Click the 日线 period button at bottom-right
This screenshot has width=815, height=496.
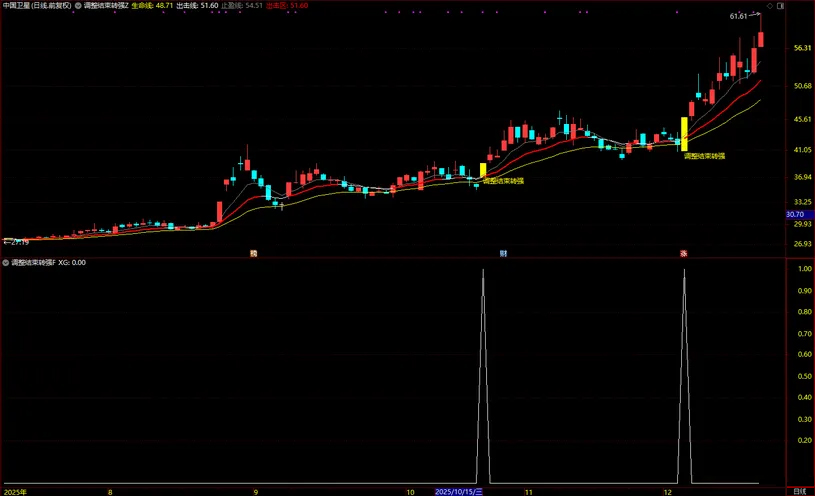coord(800,492)
